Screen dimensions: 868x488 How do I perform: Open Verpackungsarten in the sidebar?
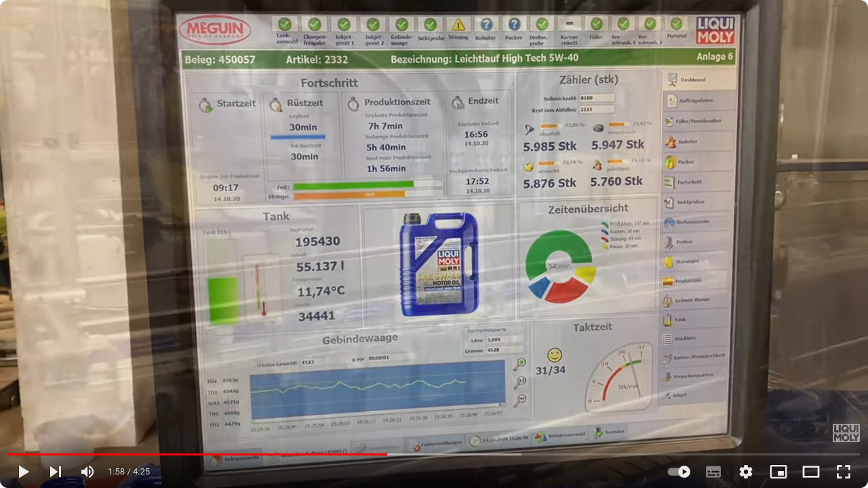tap(693, 375)
